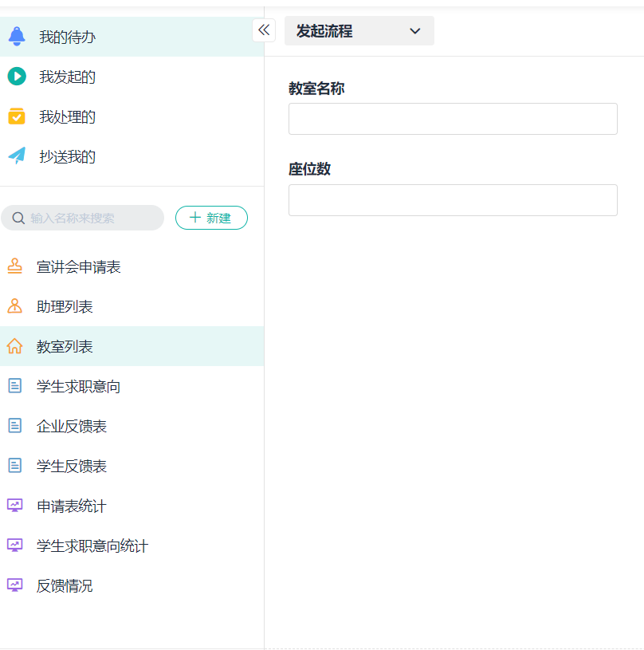Click the green play icon for 我发起的
Screen dimensions: 644x650
coord(17,77)
